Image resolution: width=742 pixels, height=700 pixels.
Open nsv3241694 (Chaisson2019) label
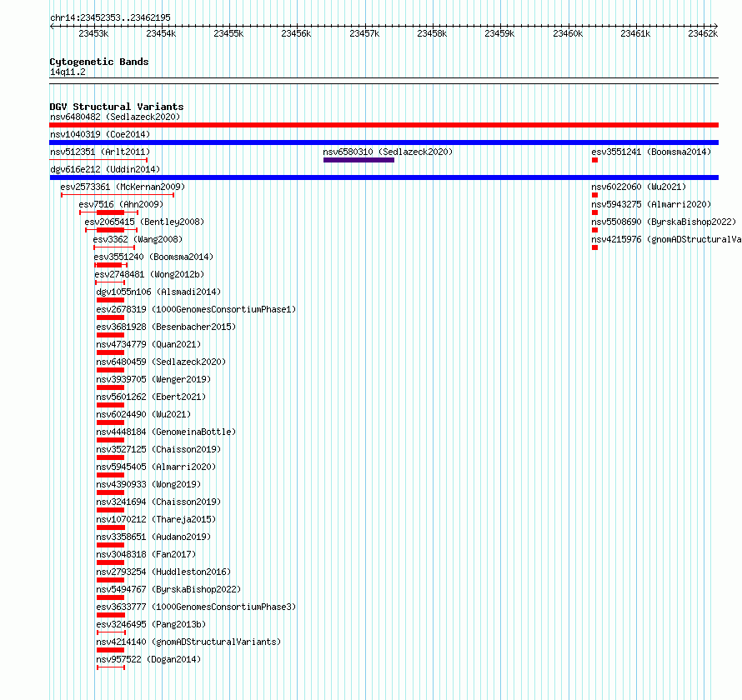(158, 502)
